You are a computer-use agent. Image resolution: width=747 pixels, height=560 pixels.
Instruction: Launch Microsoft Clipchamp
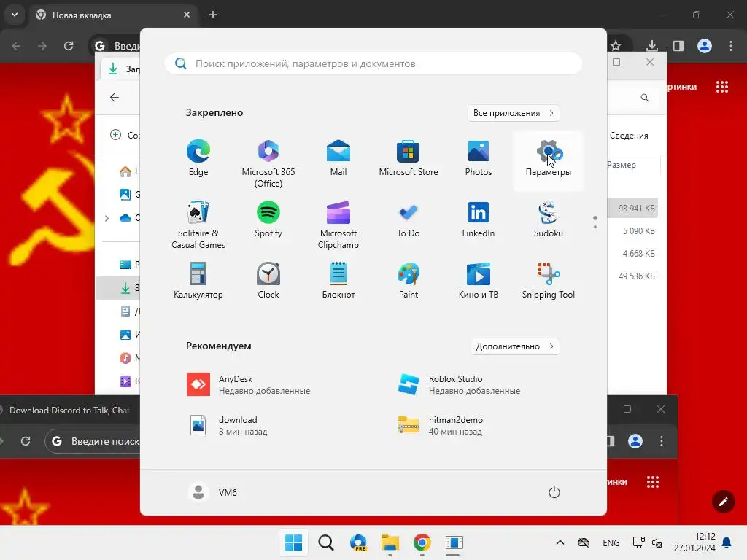point(338,225)
